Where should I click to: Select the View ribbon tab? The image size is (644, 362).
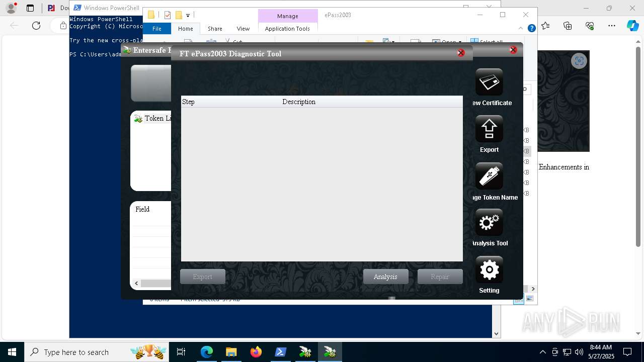coord(243,29)
